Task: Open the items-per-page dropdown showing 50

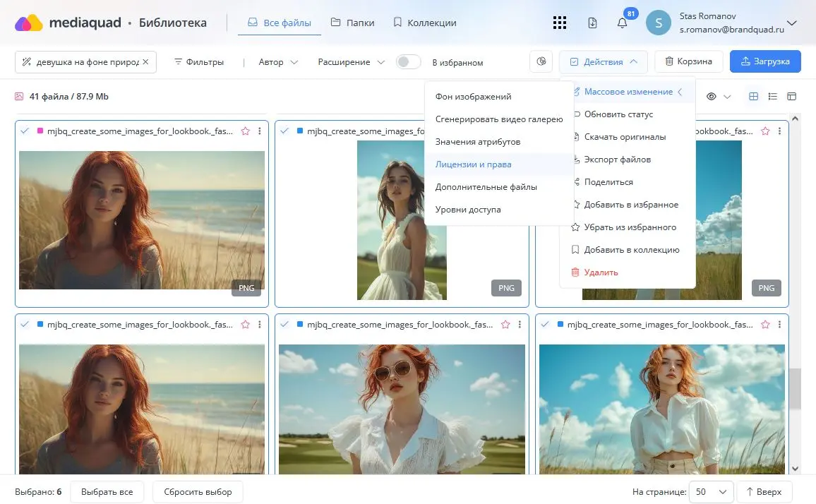Action: (x=711, y=491)
